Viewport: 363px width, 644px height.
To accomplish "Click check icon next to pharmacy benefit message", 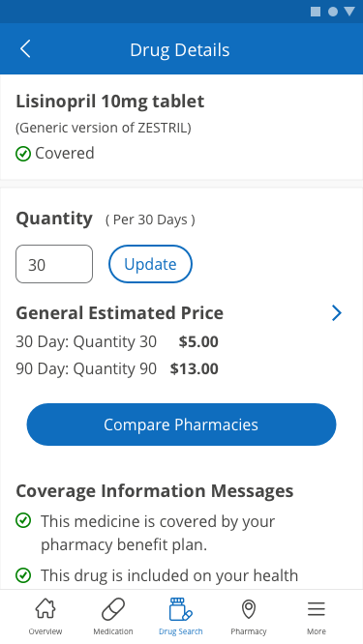I will pyautogui.click(x=23, y=521).
